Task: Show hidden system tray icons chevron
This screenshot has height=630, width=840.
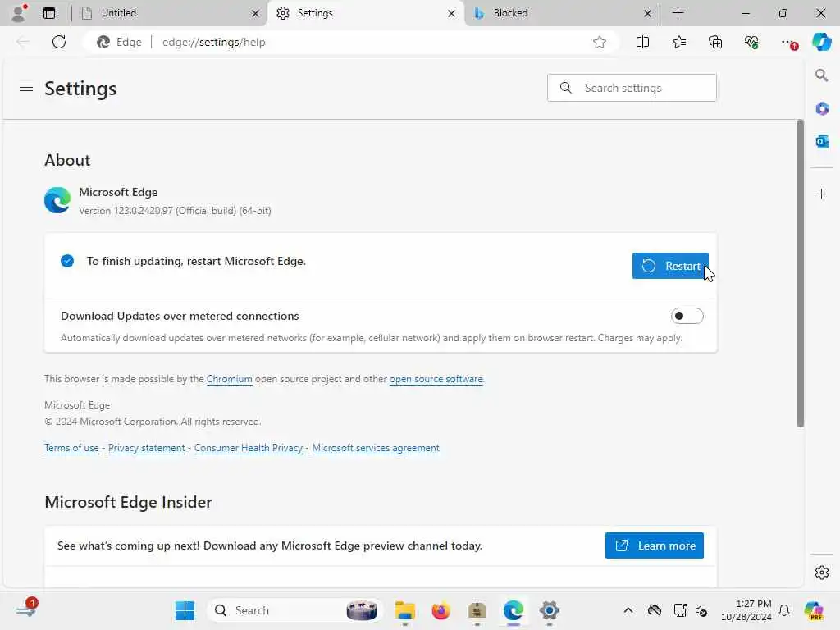Action: click(628, 610)
